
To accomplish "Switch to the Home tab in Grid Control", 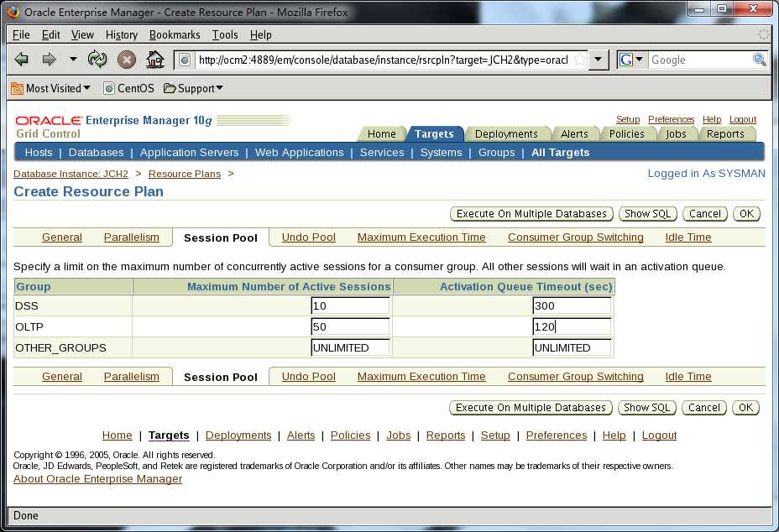I will click(382, 134).
